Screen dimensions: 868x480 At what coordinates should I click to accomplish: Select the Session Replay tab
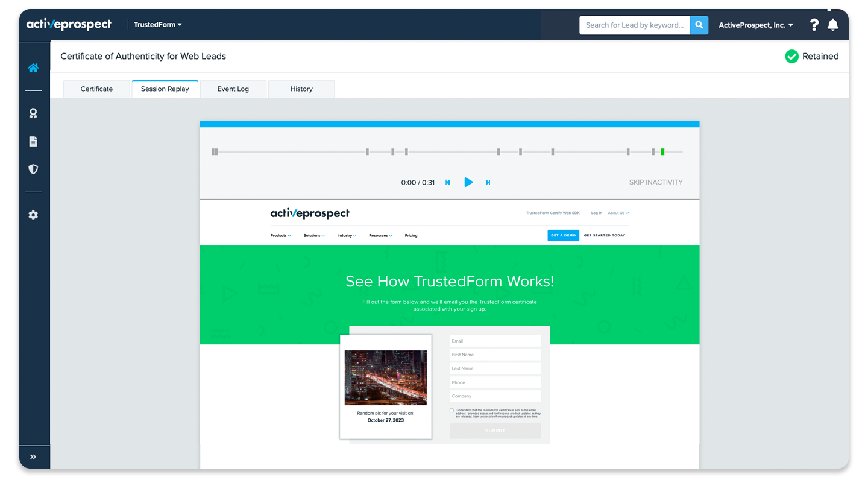pos(165,89)
